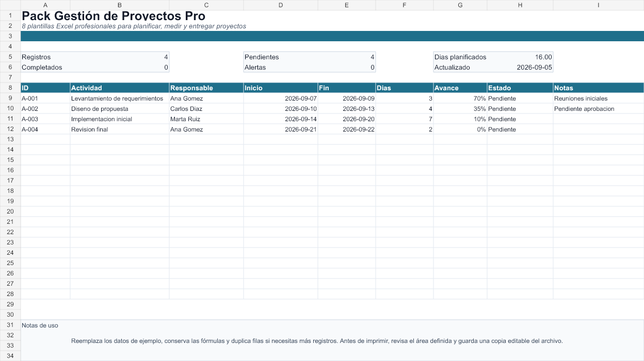
Task: Select 'Carlos Diaz' responsable cell
Action: pyautogui.click(x=206, y=108)
